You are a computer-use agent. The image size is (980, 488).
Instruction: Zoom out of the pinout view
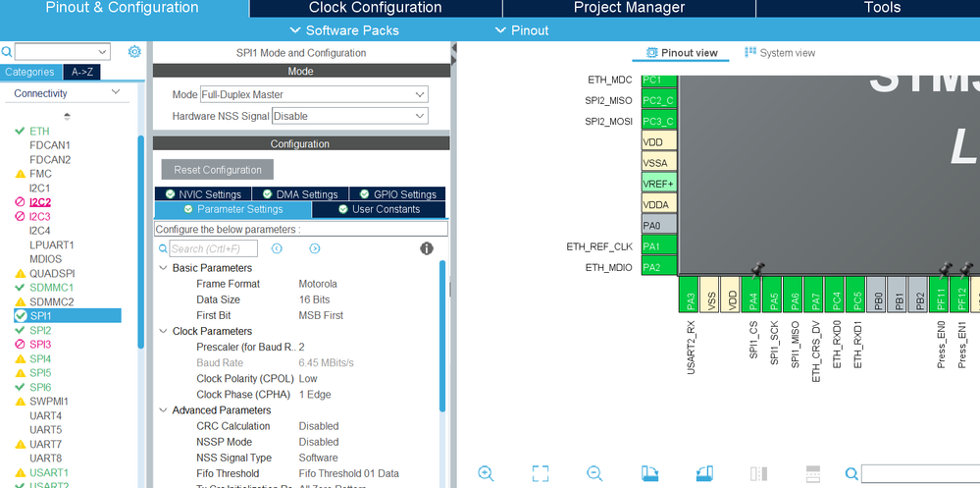coord(594,473)
